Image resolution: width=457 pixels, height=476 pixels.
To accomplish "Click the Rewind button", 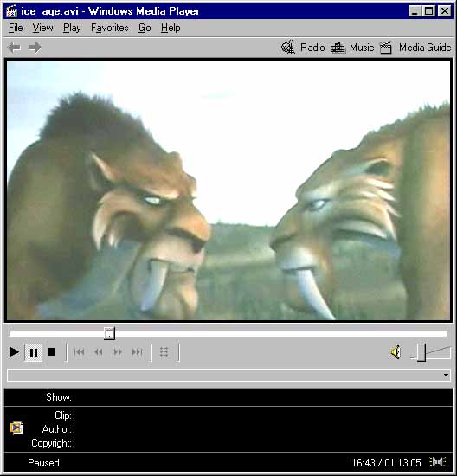I will tap(99, 352).
